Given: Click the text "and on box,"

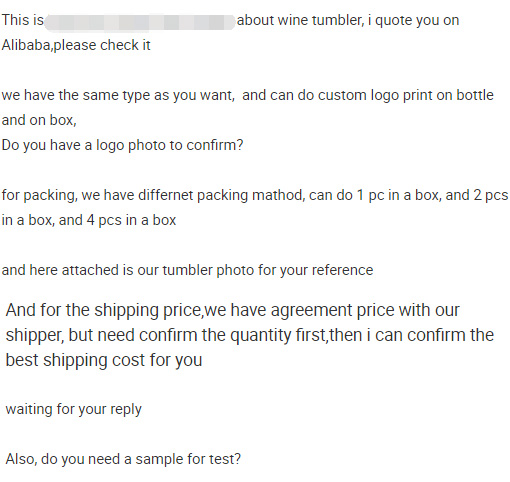Looking at the screenshot, I should click(x=39, y=120).
